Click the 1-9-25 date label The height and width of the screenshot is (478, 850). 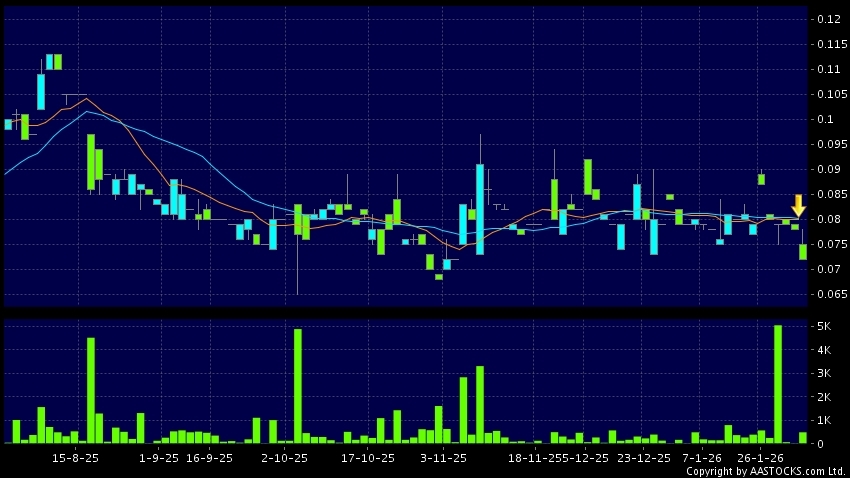tap(159, 457)
